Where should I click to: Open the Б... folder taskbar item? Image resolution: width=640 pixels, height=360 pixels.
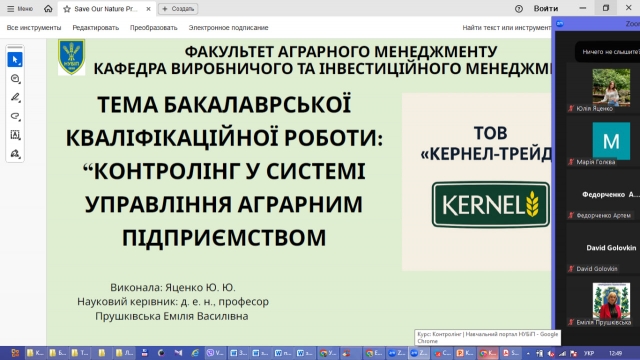[57, 353]
